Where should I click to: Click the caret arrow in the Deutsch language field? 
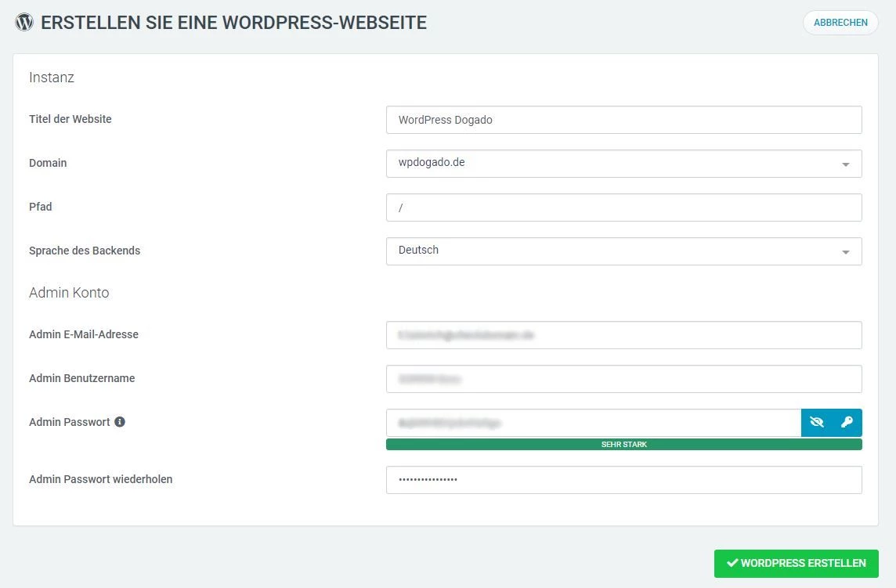click(846, 252)
